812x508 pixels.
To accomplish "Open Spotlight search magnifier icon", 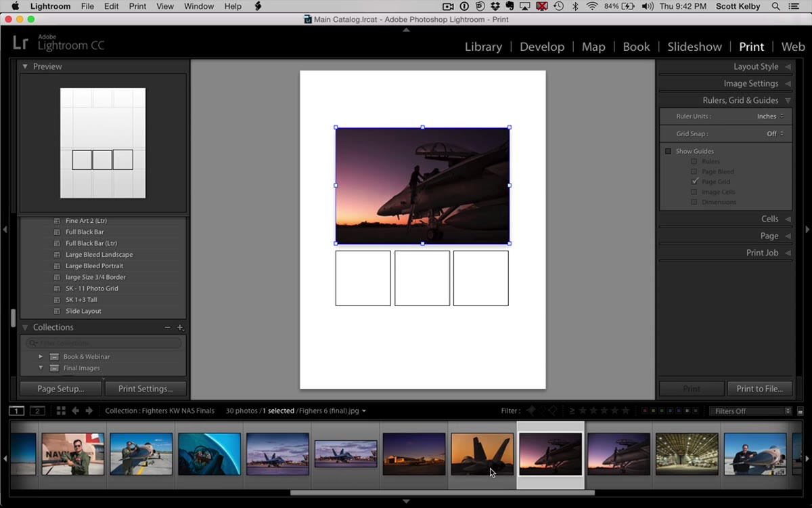I will 776,6.
